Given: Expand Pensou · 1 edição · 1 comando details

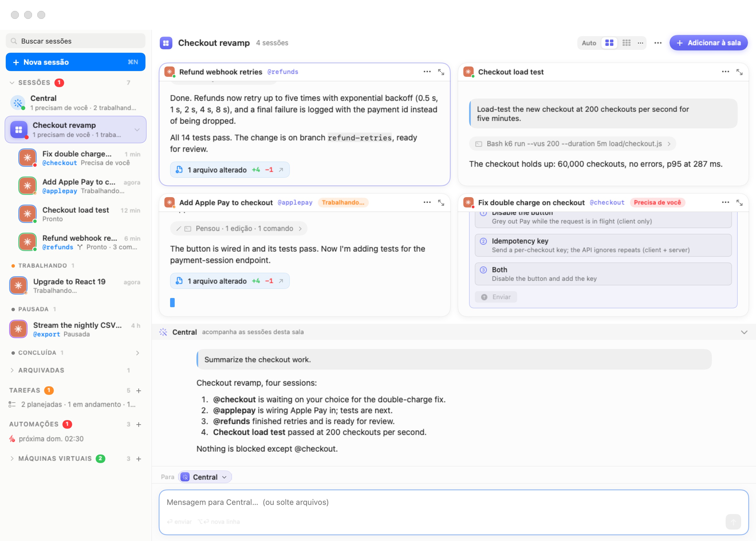Looking at the screenshot, I should pyautogui.click(x=239, y=229).
